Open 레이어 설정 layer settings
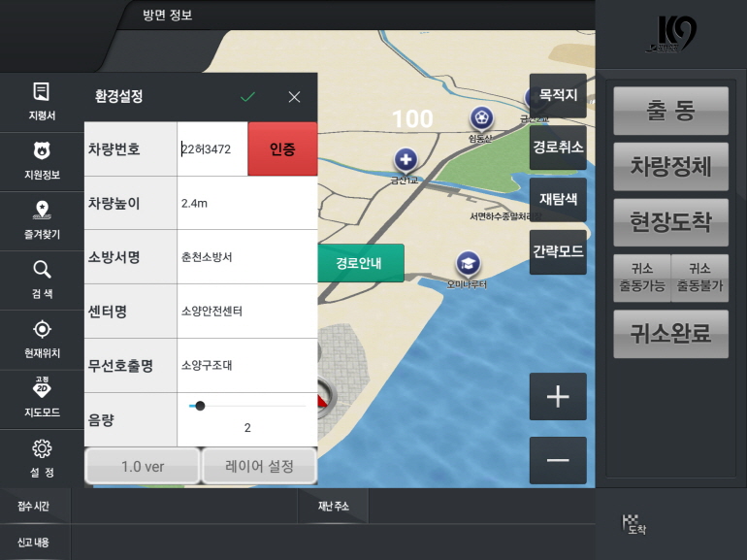The image size is (747, 560). pos(259,467)
